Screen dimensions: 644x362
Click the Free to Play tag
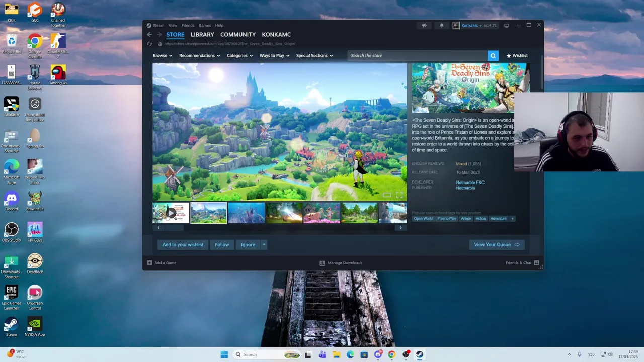click(447, 219)
